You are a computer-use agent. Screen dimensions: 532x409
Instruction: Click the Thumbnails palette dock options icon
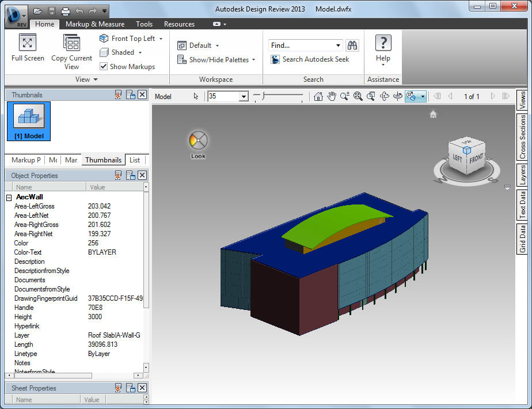click(131, 94)
